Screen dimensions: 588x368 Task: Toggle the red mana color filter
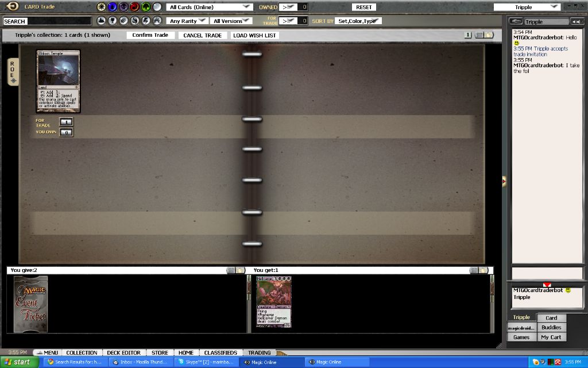click(x=134, y=7)
